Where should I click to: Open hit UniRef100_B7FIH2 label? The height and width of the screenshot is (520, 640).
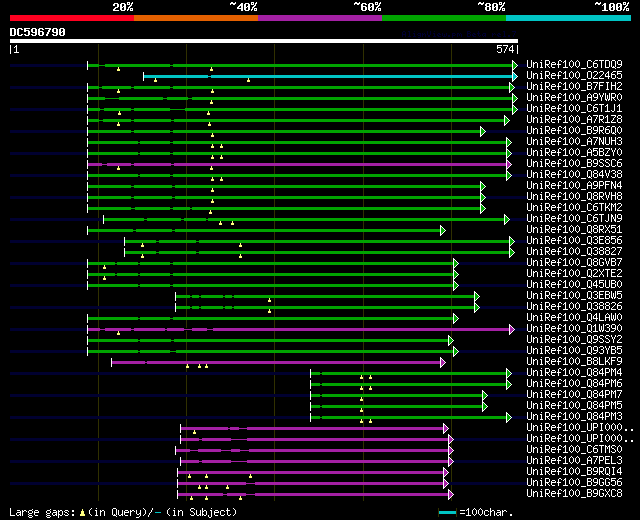click(x=574, y=87)
